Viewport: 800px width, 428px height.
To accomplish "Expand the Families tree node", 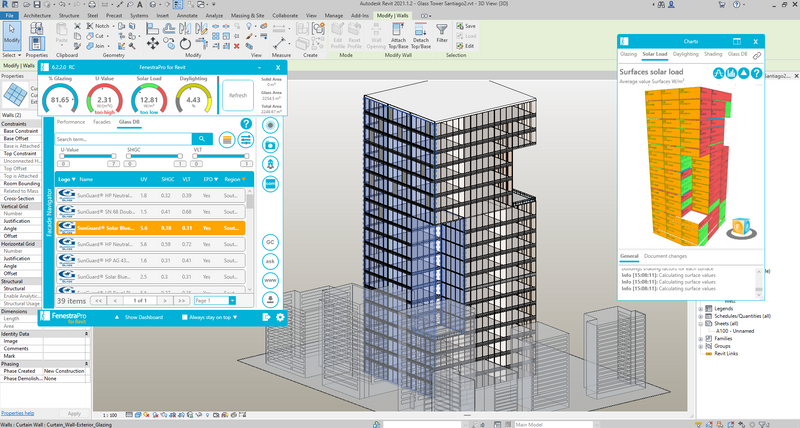I will coord(701,338).
